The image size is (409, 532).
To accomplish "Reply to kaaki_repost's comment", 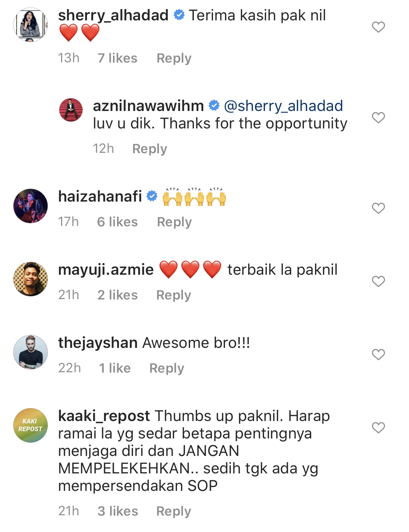I will pyautogui.click(x=173, y=511).
